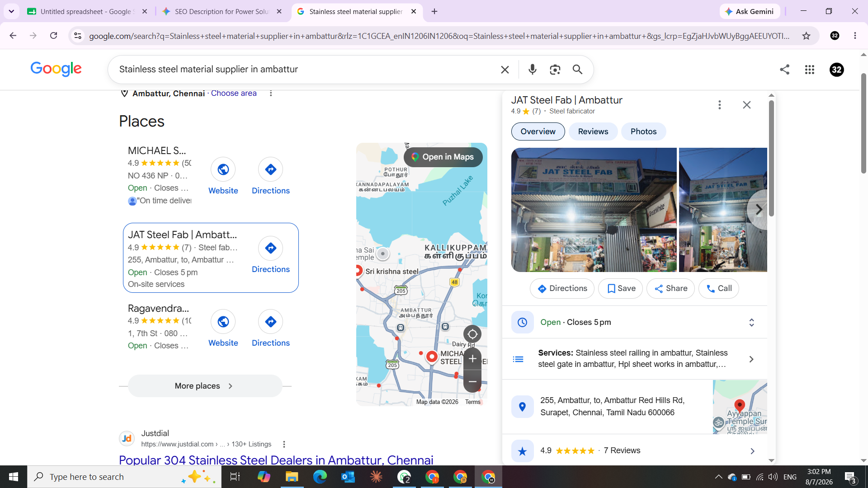Open Google apps grid
This screenshot has width=868, height=488.
810,70
